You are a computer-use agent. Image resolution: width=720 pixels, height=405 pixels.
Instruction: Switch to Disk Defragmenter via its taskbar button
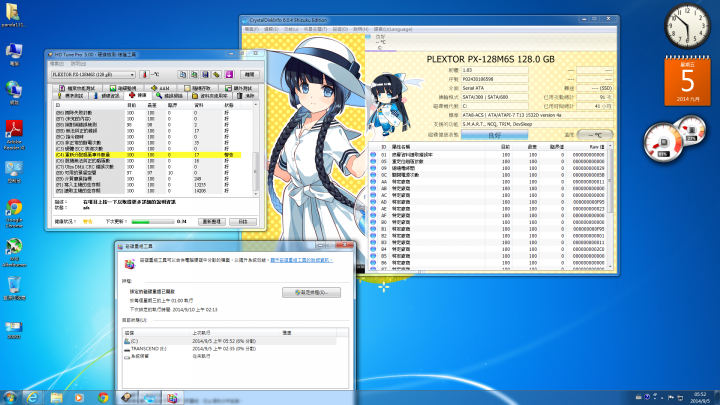(172, 397)
